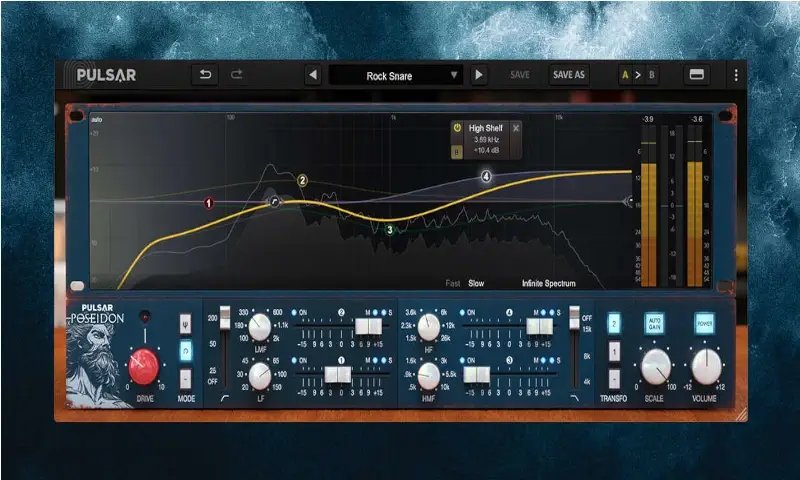Image resolution: width=800 pixels, height=480 pixels.
Task: Select transformer type 2 button
Action: click(614, 323)
